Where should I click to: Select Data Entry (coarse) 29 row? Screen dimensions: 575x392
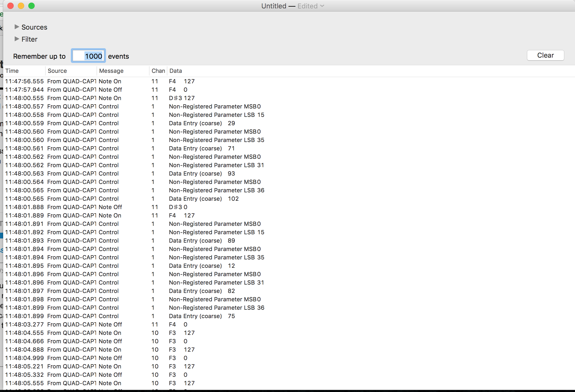pos(289,123)
